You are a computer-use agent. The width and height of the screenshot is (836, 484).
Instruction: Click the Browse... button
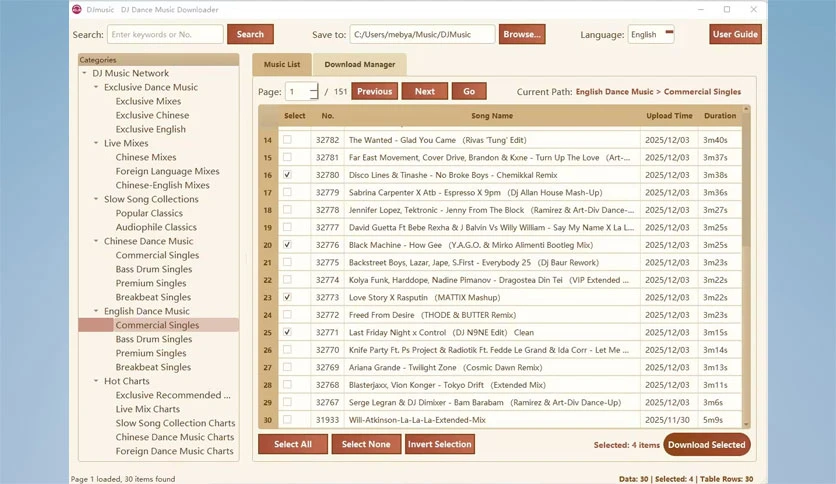tap(522, 34)
